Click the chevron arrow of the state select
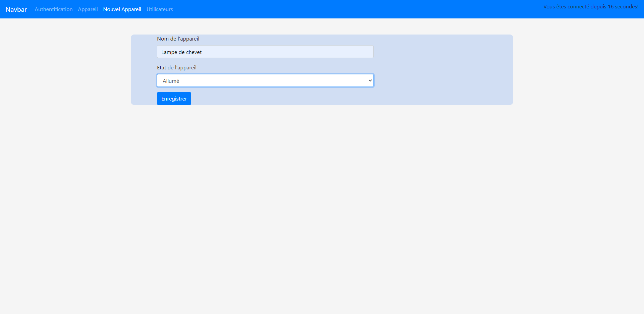The height and width of the screenshot is (314, 644). 370,81
